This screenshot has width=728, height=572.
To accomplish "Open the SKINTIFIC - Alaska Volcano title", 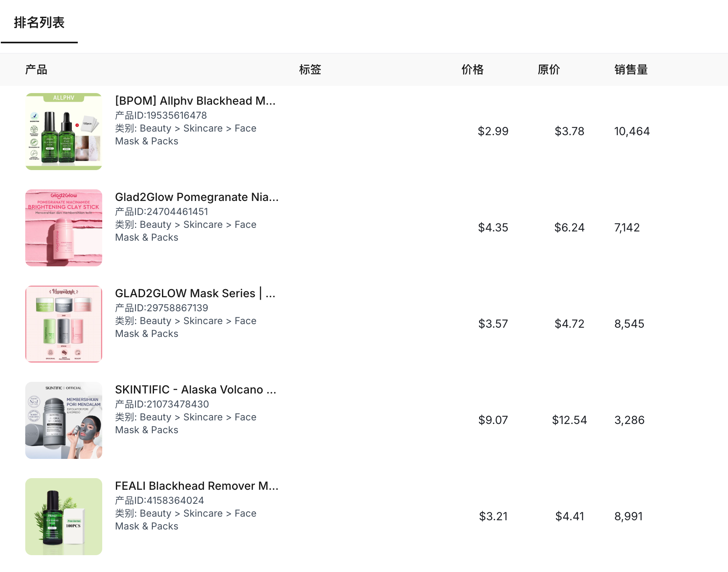I will tap(196, 389).
